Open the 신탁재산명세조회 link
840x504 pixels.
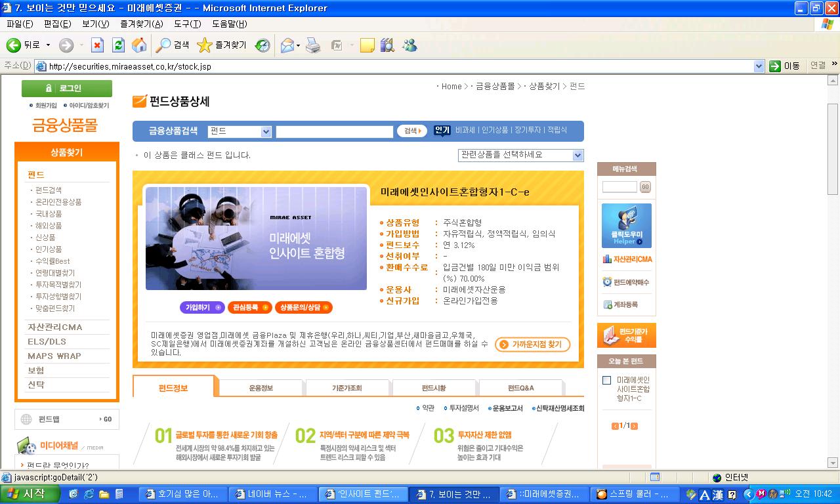point(560,408)
